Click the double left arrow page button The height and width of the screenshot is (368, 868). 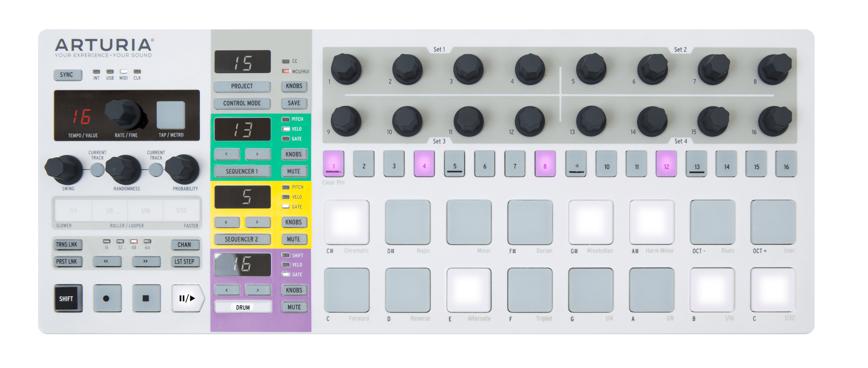pyautogui.click(x=106, y=261)
